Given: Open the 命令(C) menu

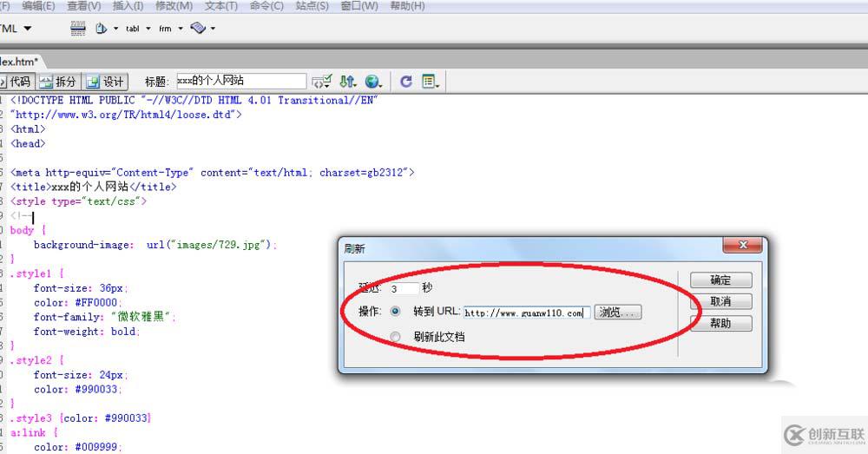Looking at the screenshot, I should pos(266,6).
